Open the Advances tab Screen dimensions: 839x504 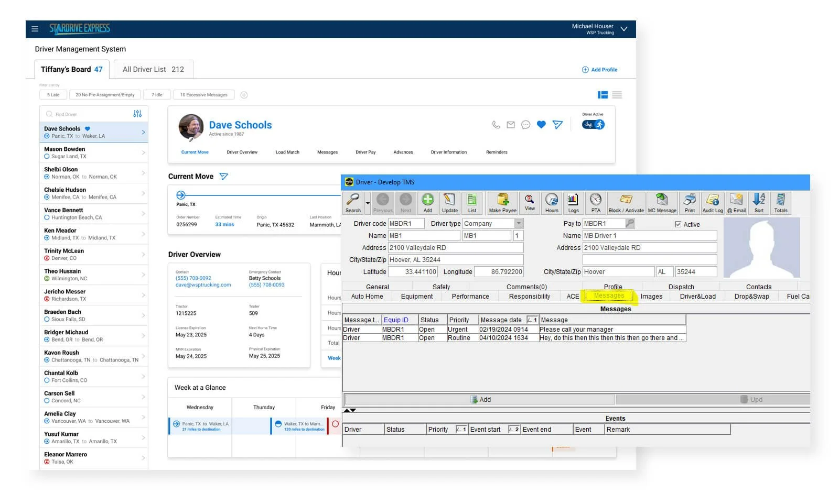point(403,152)
